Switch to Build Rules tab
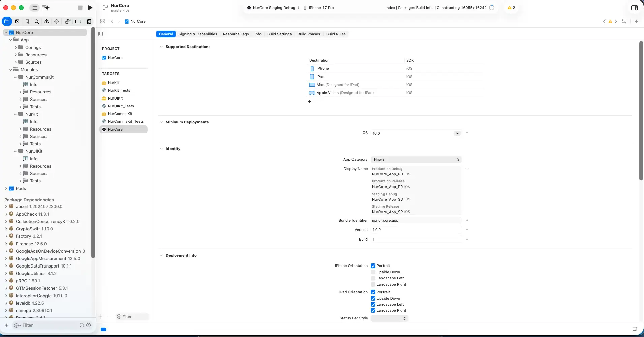 [x=336, y=34]
